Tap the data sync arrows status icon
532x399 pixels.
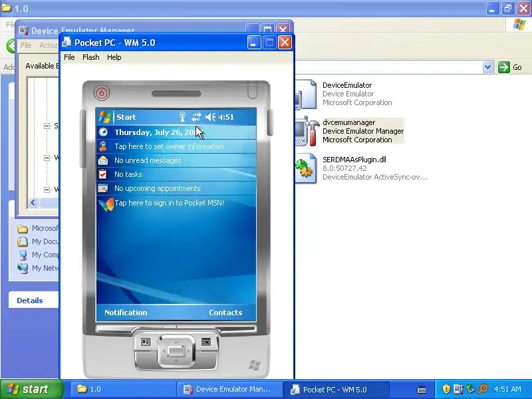coord(196,117)
